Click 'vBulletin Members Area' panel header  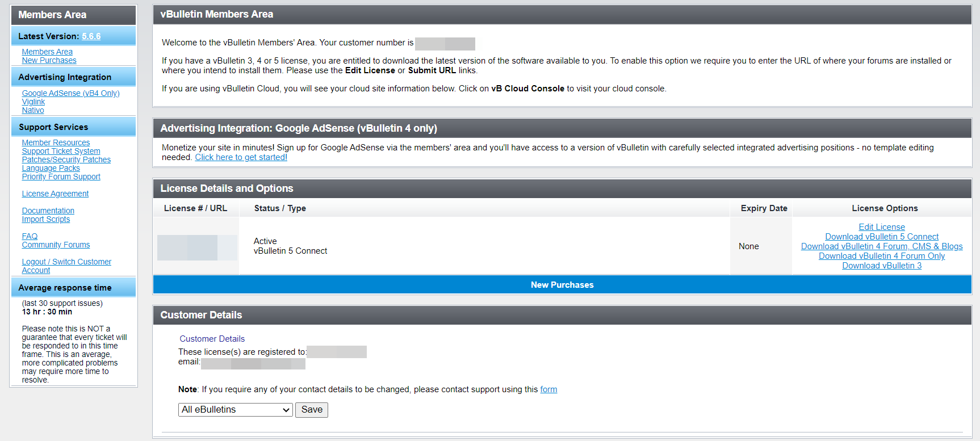coord(562,14)
